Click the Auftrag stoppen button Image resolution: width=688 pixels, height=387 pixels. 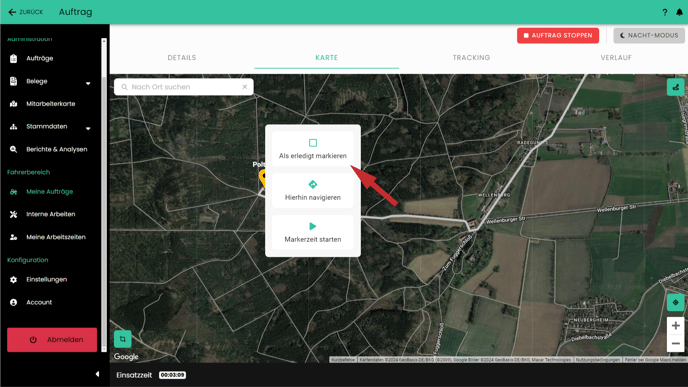point(558,36)
